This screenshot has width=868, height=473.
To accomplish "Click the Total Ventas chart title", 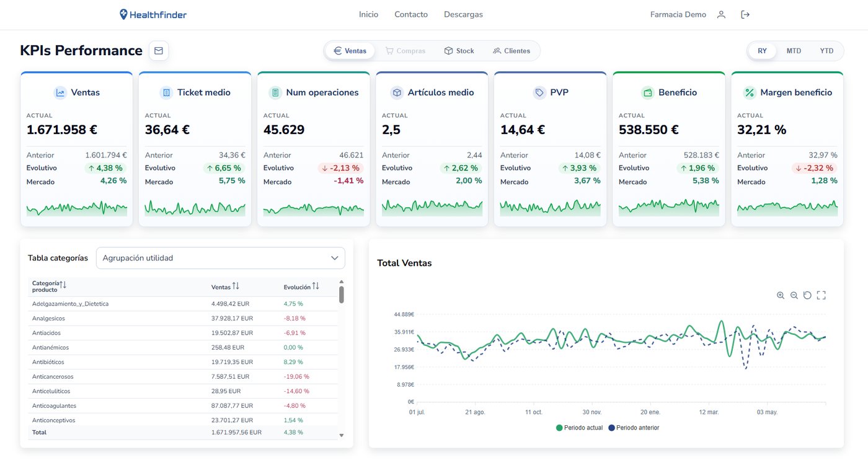I will (404, 263).
